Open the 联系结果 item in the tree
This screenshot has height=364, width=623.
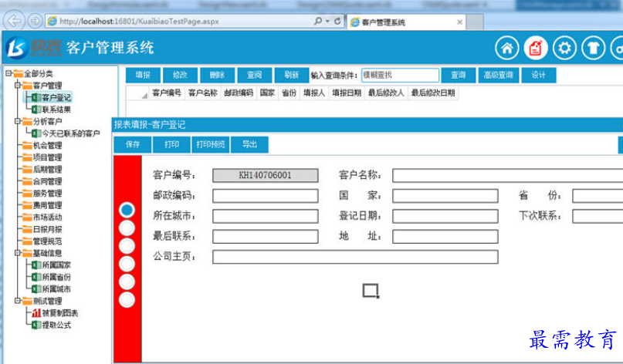(56, 110)
